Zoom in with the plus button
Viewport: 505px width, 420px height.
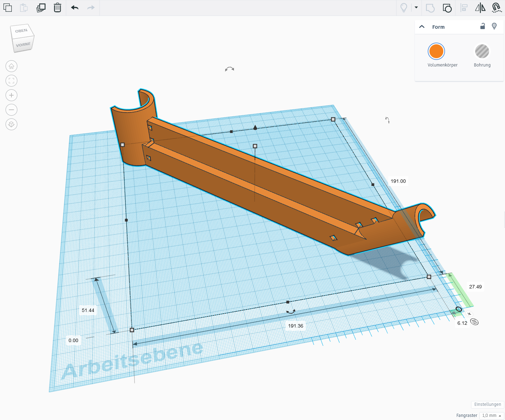(x=11, y=95)
